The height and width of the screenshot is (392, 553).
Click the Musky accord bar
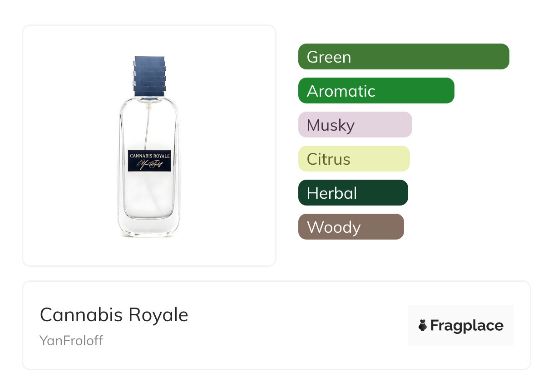pos(355,125)
